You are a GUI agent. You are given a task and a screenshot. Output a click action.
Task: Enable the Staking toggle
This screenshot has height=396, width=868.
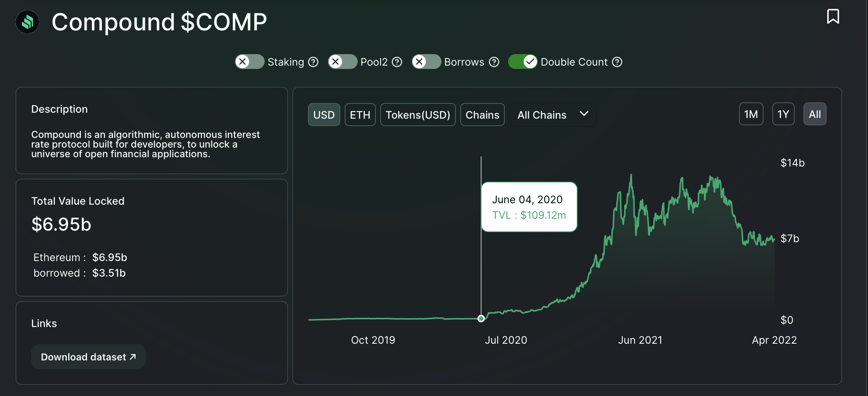pos(249,62)
